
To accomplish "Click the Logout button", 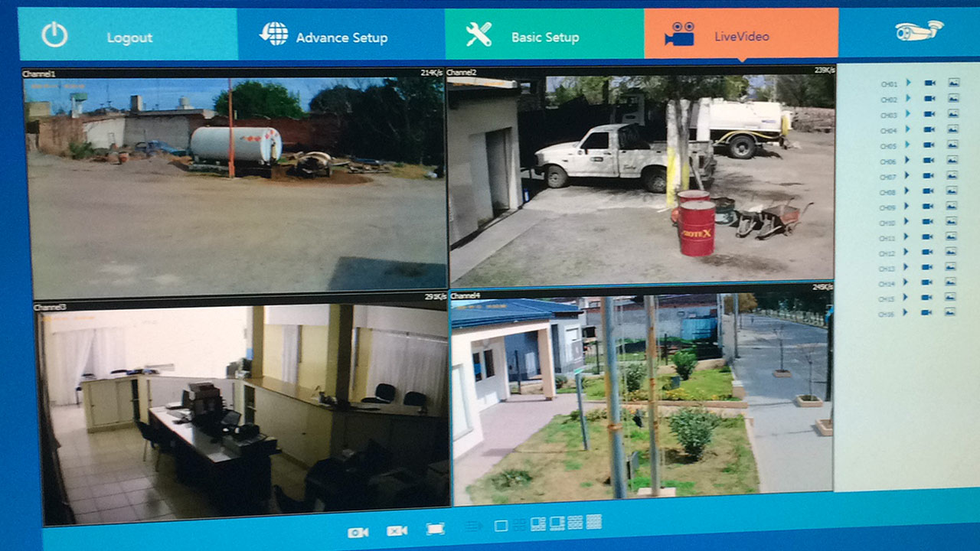I will point(128,35).
